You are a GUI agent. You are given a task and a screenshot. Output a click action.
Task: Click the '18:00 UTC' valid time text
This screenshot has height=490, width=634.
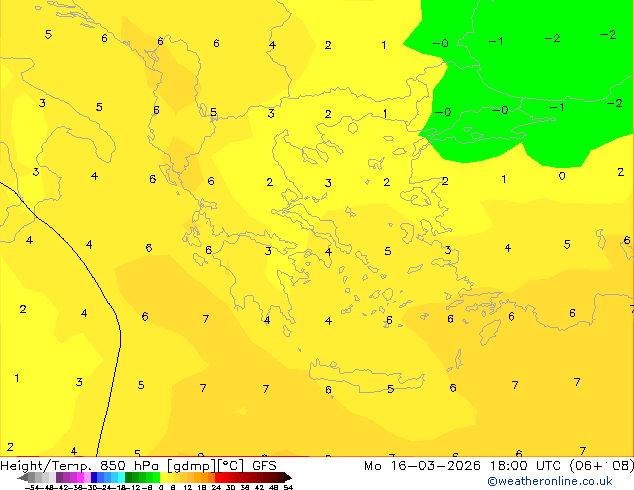tap(525, 466)
